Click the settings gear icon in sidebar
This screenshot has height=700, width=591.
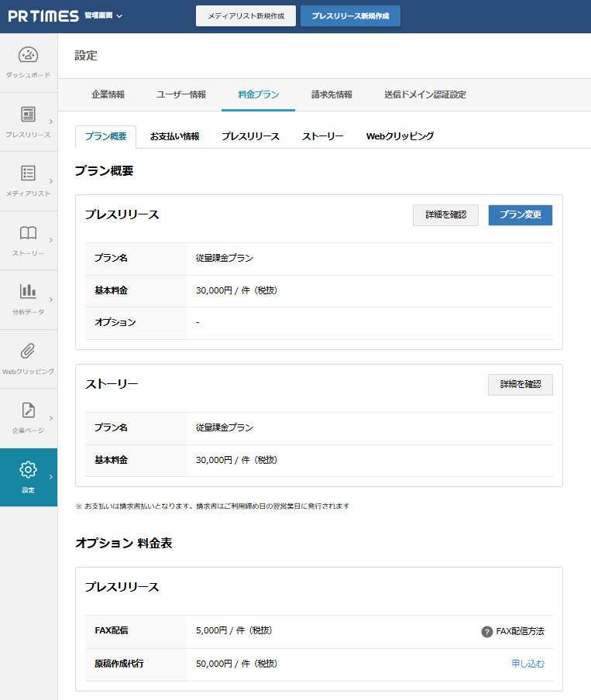point(28,469)
